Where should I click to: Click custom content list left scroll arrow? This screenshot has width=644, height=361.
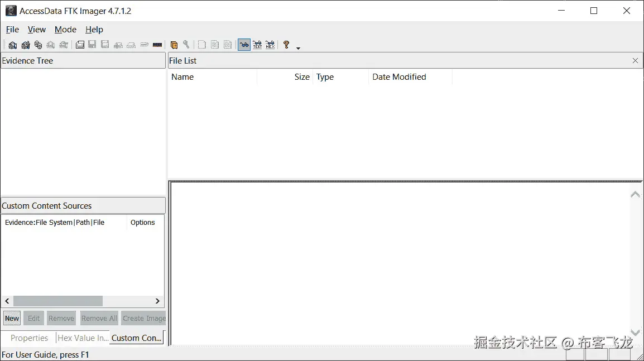7,301
